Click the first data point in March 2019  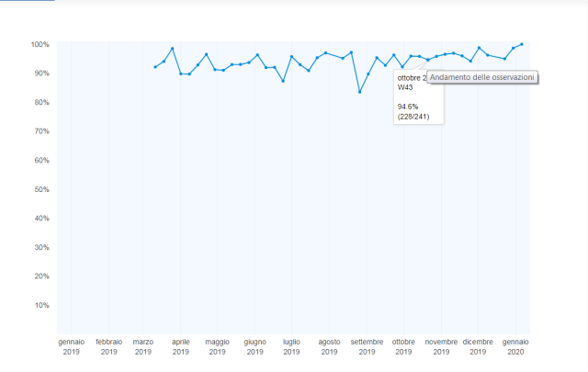coord(154,67)
